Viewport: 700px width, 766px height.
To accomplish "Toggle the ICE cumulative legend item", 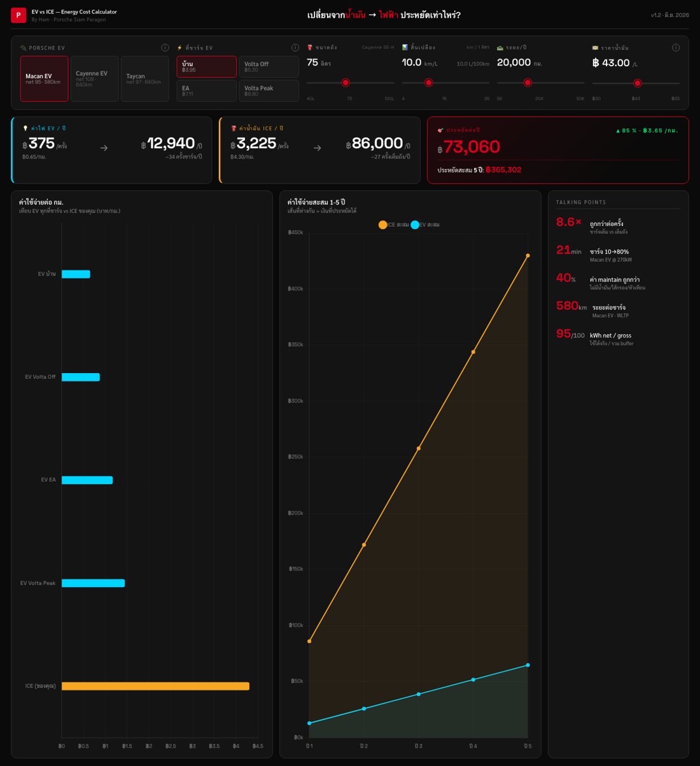I will [394, 225].
